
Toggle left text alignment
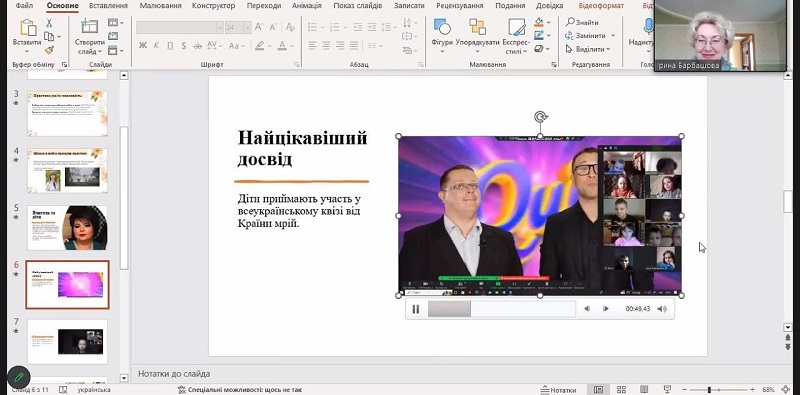tap(312, 45)
